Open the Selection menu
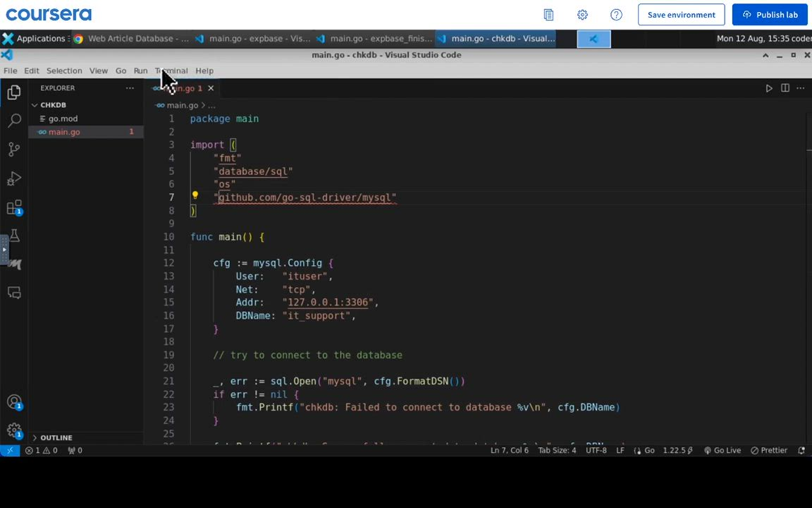The height and width of the screenshot is (508, 812). tap(64, 71)
